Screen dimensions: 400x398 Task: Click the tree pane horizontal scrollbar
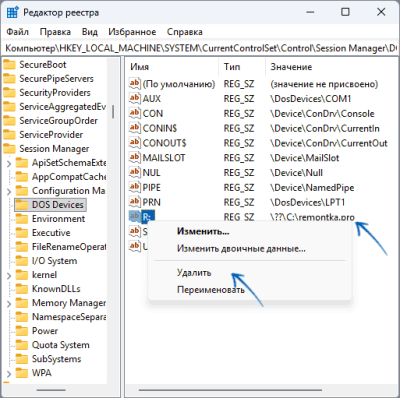click(51, 390)
